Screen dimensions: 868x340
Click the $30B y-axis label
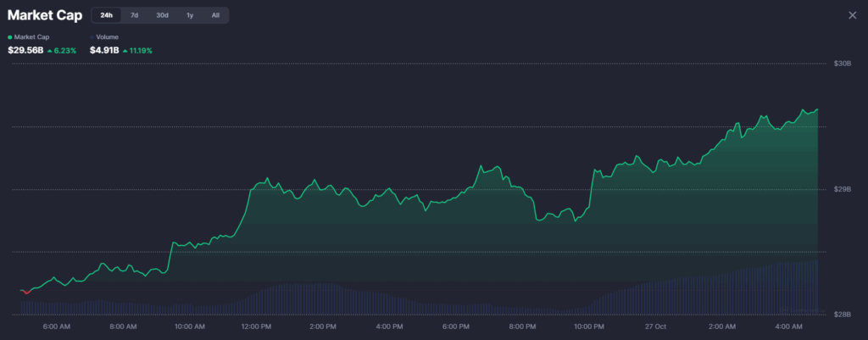[x=841, y=64]
